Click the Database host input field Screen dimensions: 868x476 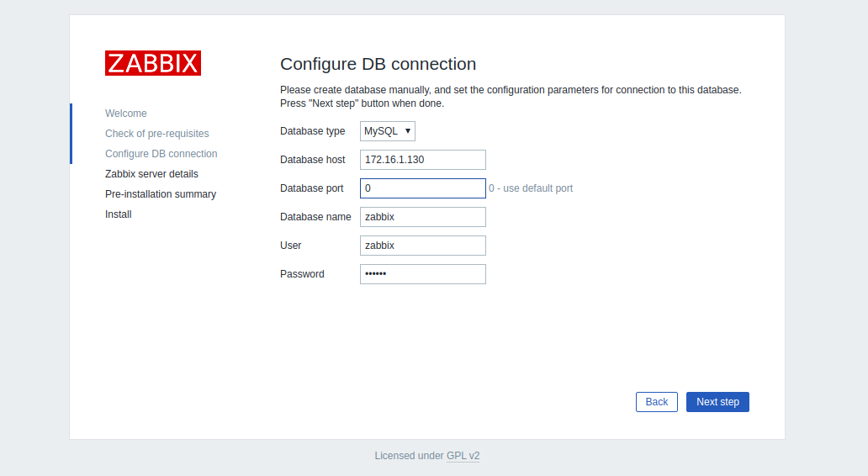(x=423, y=160)
